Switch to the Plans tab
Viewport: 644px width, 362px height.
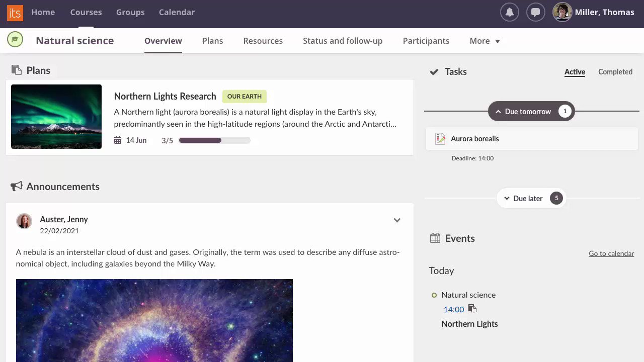212,41
